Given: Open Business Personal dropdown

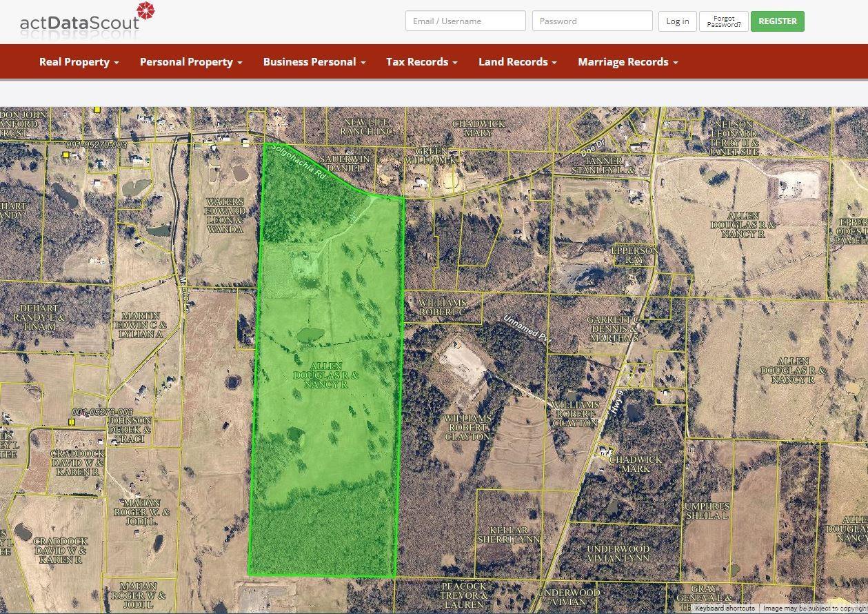Looking at the screenshot, I should point(314,62).
